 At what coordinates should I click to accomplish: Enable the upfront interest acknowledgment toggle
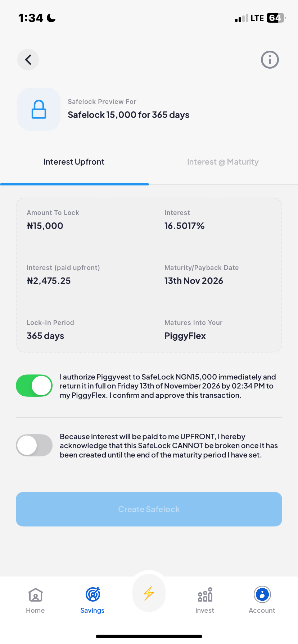pyautogui.click(x=34, y=445)
